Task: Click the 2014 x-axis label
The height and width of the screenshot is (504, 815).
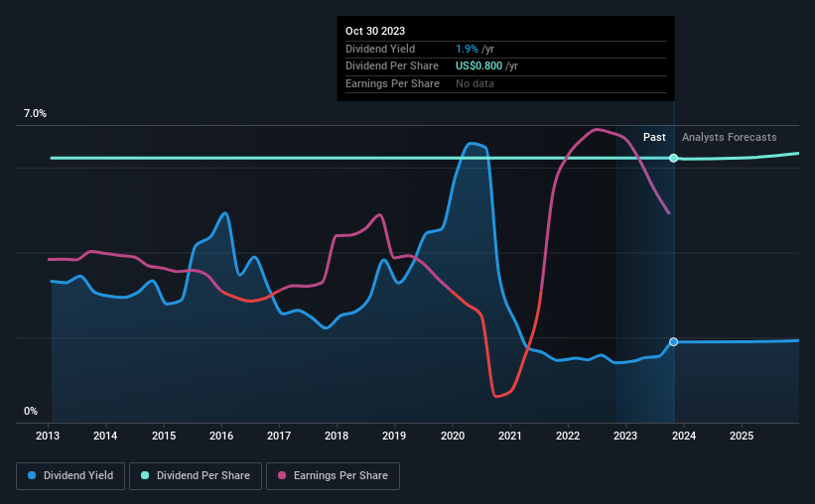Action: click(x=105, y=436)
